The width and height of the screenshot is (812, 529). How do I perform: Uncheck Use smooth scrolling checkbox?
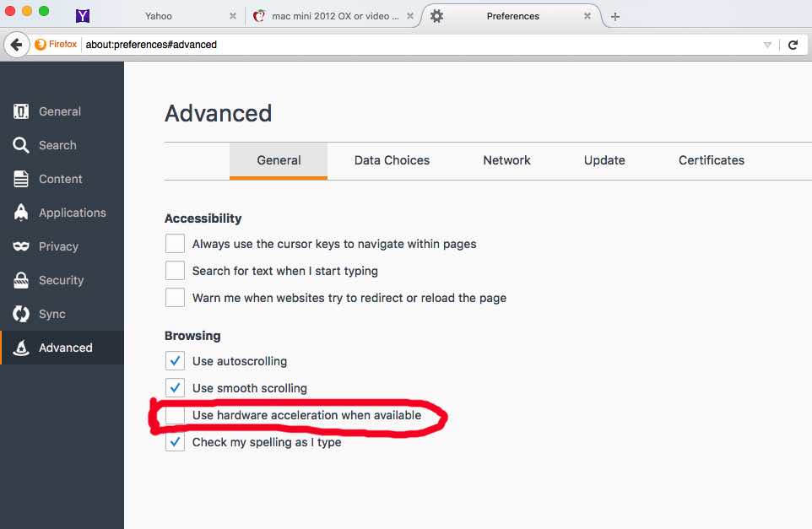(x=175, y=388)
